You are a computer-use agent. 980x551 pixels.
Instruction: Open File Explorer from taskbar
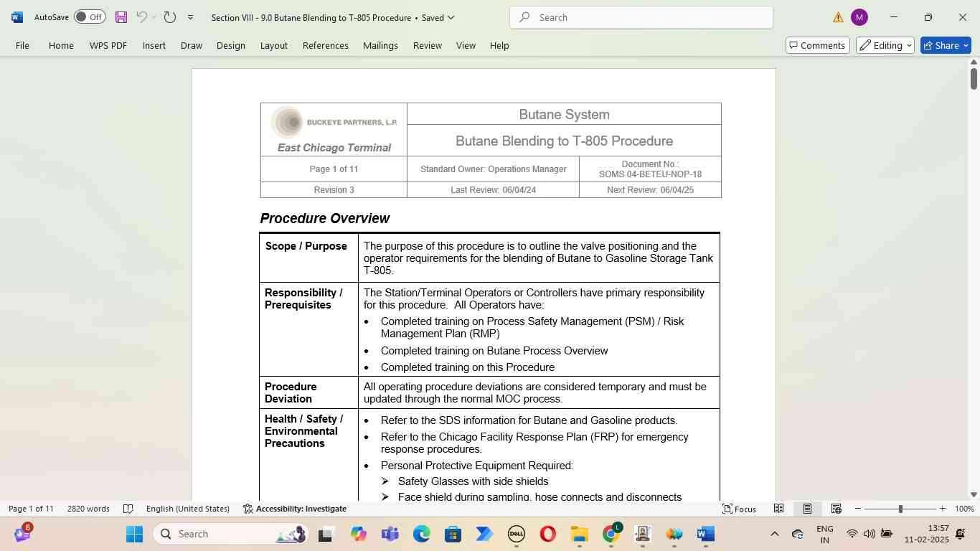coord(579,534)
